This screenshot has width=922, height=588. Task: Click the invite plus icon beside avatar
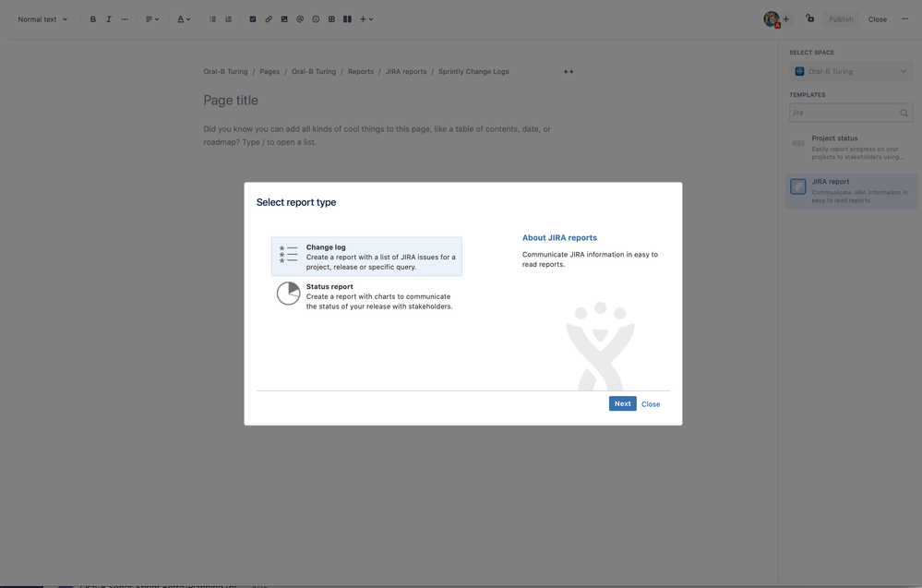[x=786, y=19]
